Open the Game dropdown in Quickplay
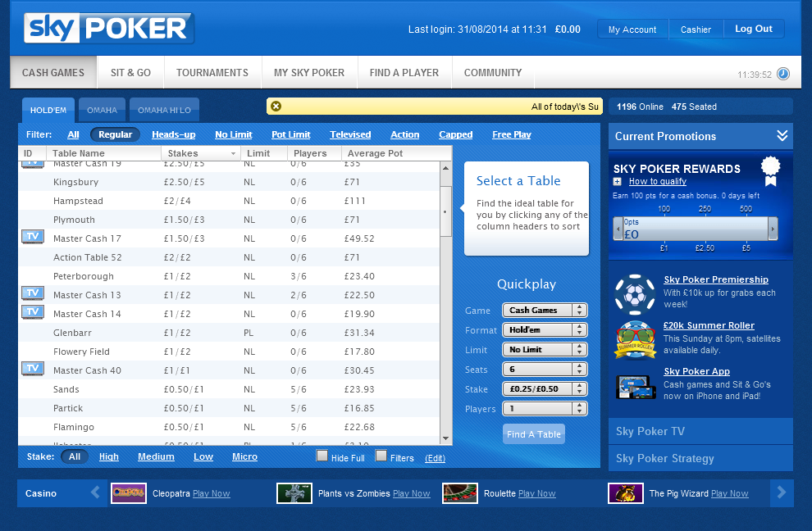This screenshot has width=812, height=531. [x=545, y=311]
